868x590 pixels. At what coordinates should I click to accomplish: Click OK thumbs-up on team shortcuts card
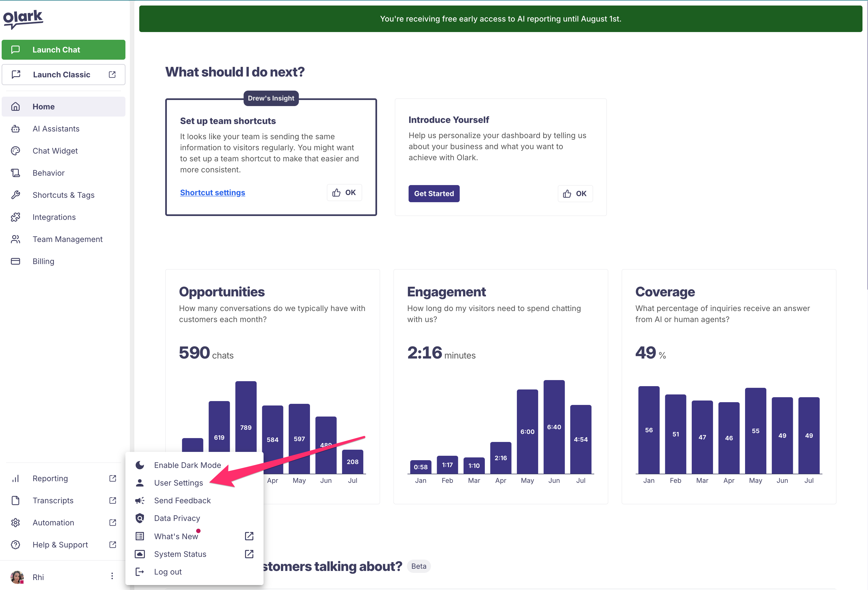pos(344,193)
